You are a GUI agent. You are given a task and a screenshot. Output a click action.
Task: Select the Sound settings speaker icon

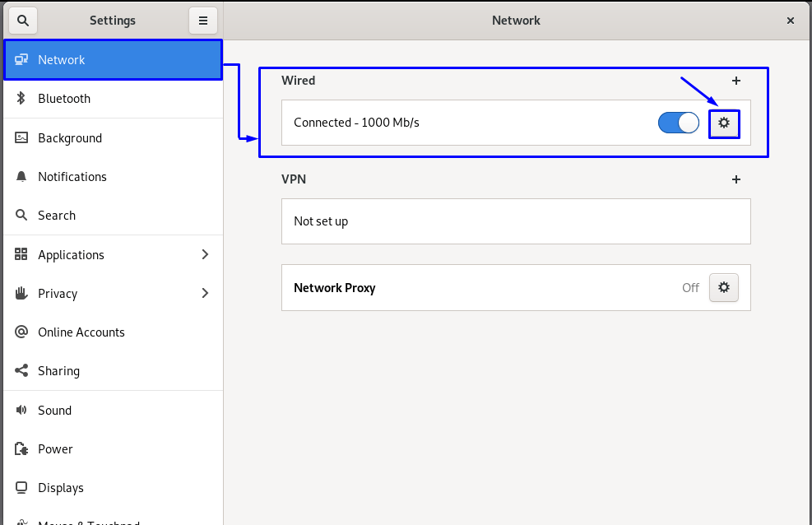21,410
